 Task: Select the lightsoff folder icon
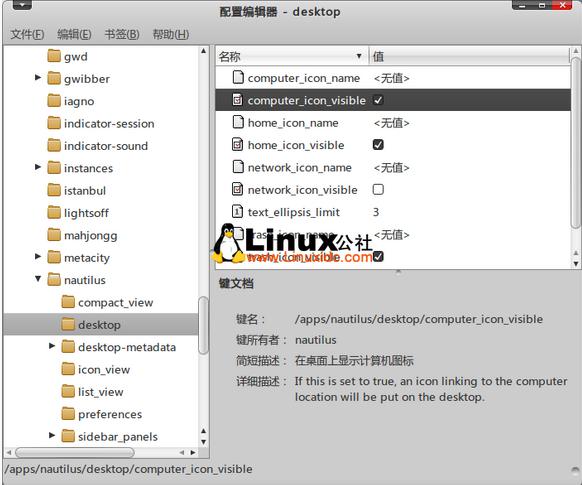tap(54, 212)
